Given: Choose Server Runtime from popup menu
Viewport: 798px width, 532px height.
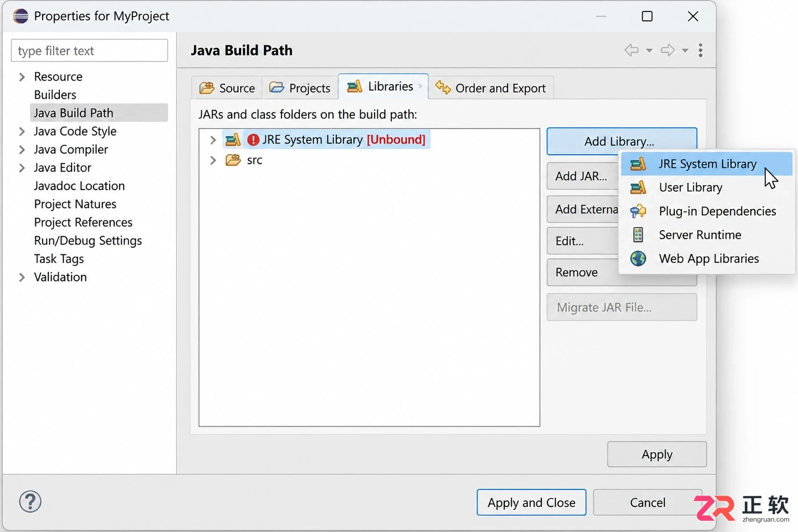Looking at the screenshot, I should click(707, 235).
